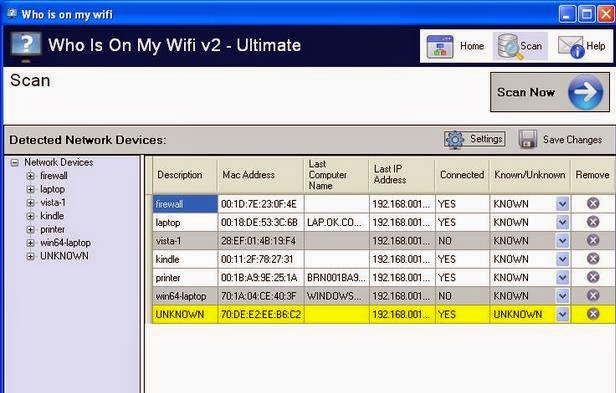
Task: Open Known/Unknown dropdown for firewall row
Action: click(x=563, y=204)
